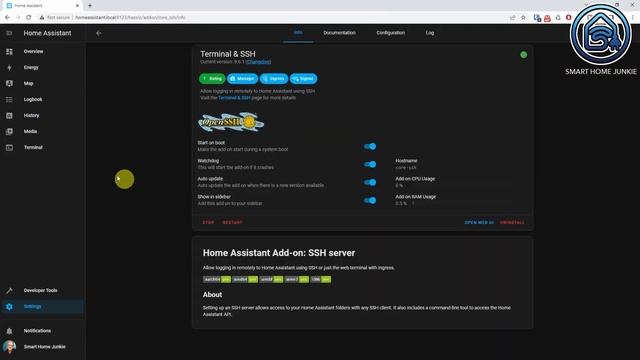This screenshot has width=640, height=360.
Task: Open the Configuration tab
Action: coord(391,33)
